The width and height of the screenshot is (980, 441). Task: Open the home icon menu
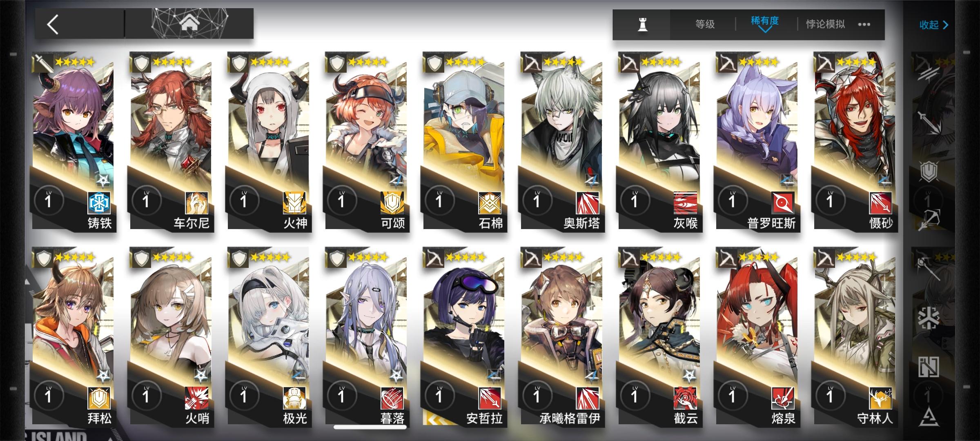(x=189, y=24)
